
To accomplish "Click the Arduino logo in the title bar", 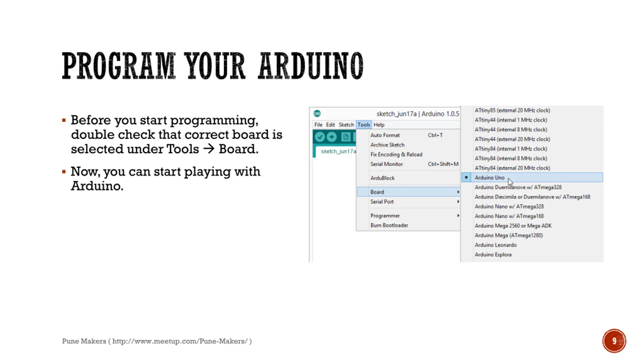I will click(x=317, y=114).
